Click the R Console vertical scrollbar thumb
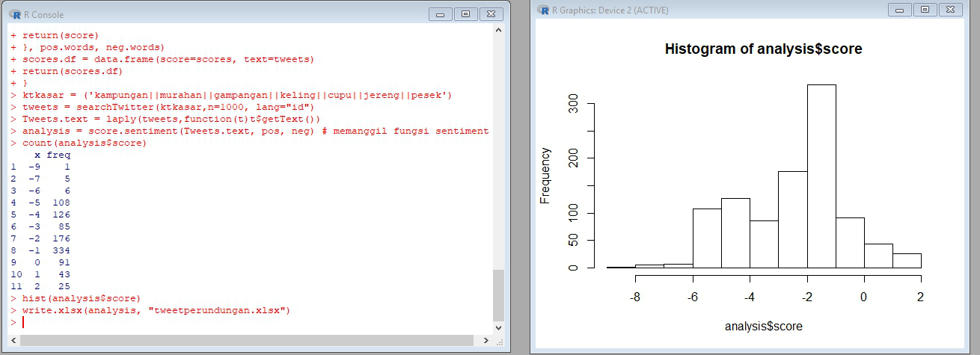This screenshot has height=355, width=980. (499, 294)
